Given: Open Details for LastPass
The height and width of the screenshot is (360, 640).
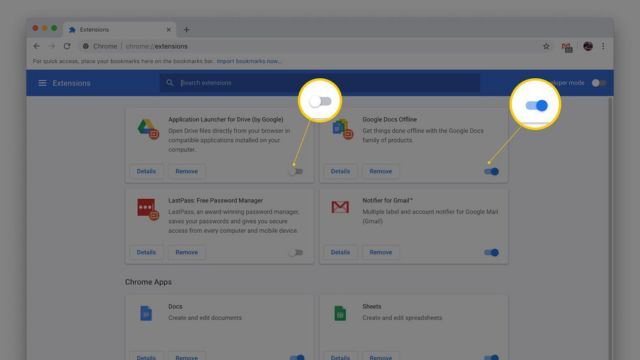Looking at the screenshot, I should point(146,252).
